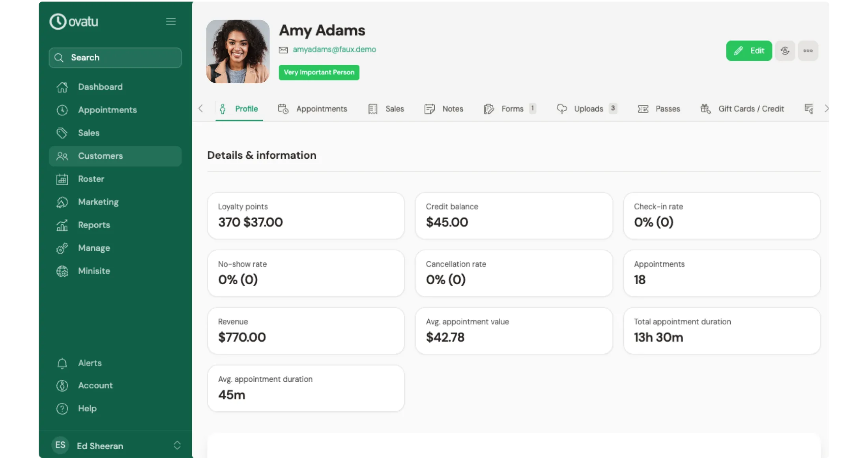Click the Manage gear icon in sidebar
Screen dimensions: 868x458
coord(62,248)
